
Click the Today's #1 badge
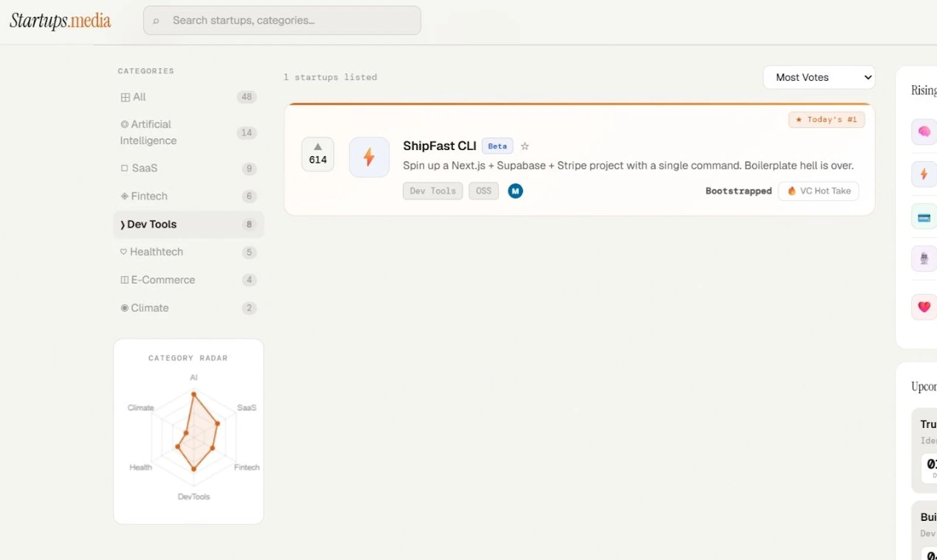point(826,119)
